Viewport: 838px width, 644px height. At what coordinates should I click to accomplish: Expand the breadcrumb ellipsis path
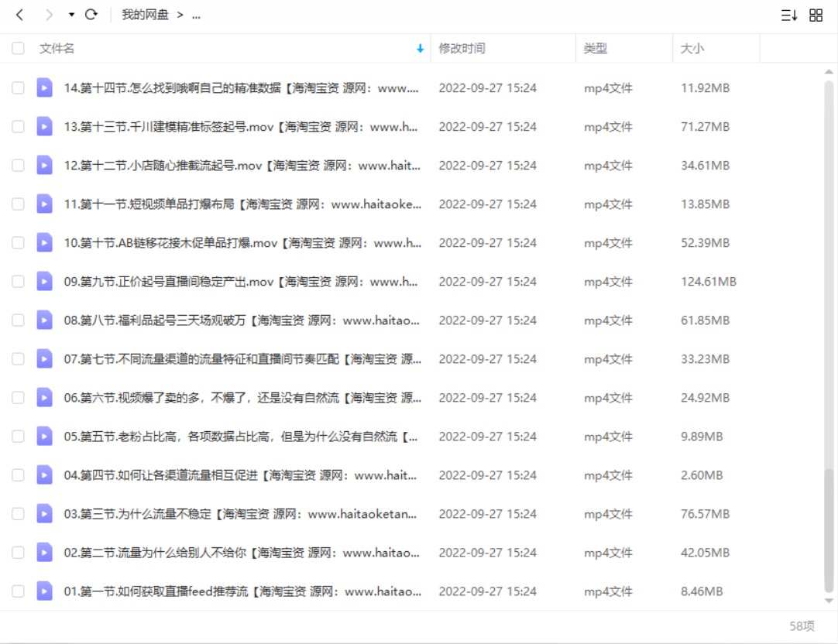pos(196,15)
